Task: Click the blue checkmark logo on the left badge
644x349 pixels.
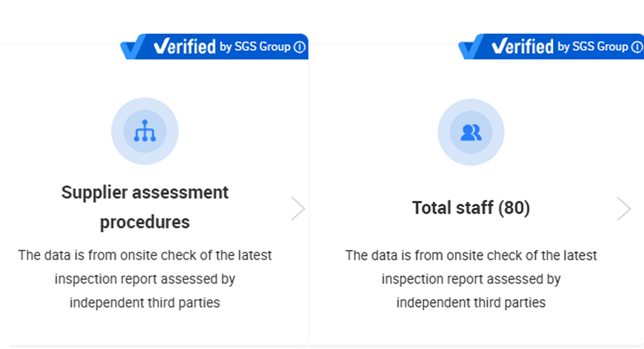Action: [132, 48]
